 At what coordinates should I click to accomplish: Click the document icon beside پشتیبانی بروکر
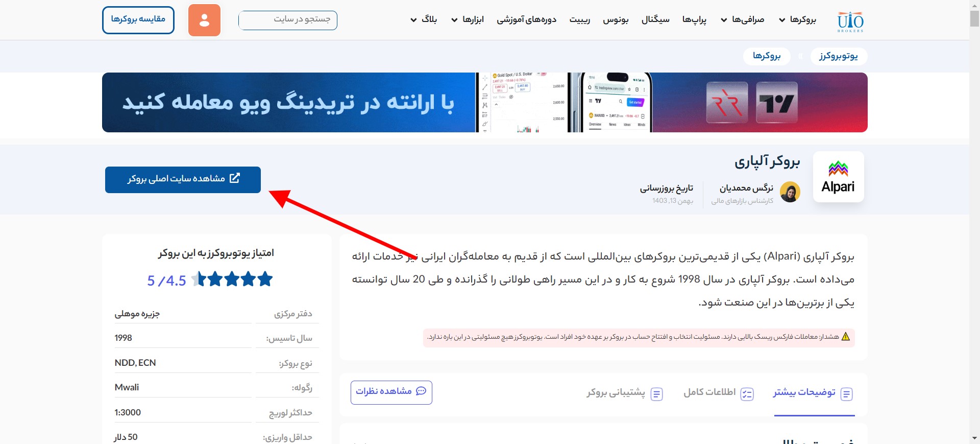[657, 394]
